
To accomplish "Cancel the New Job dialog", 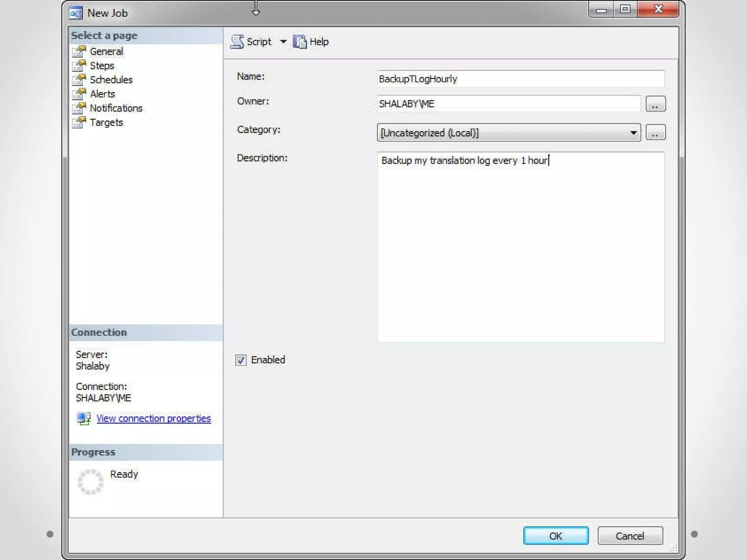I will (630, 536).
